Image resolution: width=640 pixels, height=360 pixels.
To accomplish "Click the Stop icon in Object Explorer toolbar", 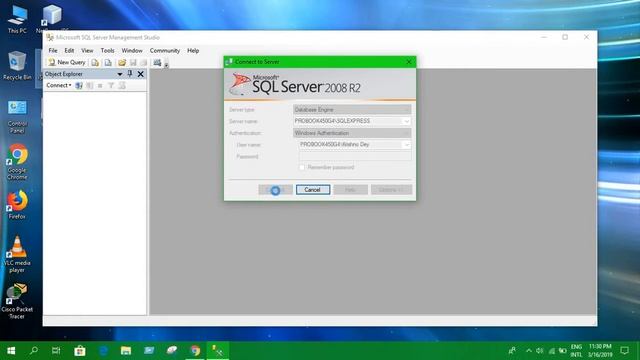I will (x=100, y=85).
